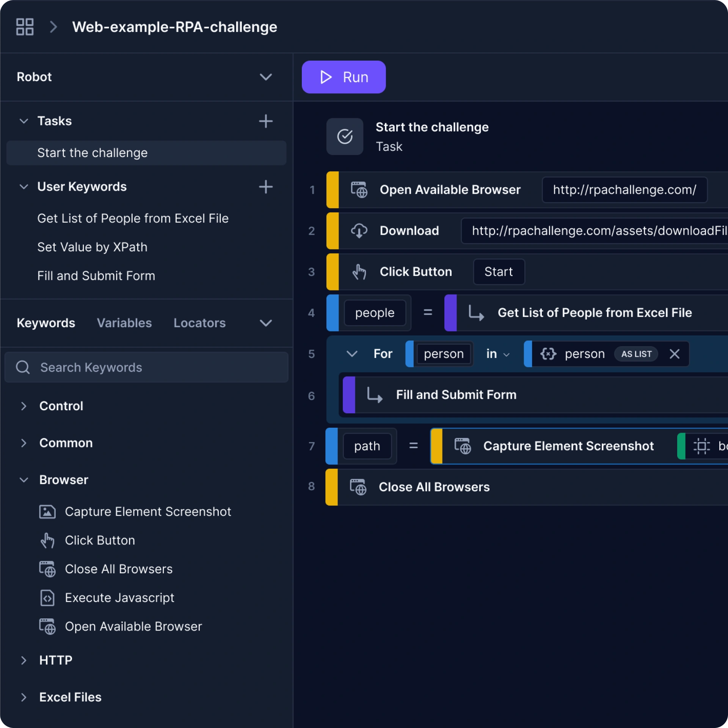This screenshot has height=728, width=728.
Task: Add a new task with plus icon
Action: [x=265, y=121]
